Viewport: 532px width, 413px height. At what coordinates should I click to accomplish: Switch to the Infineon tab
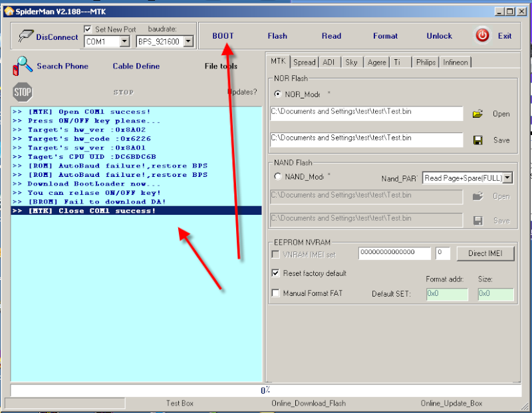coord(456,62)
